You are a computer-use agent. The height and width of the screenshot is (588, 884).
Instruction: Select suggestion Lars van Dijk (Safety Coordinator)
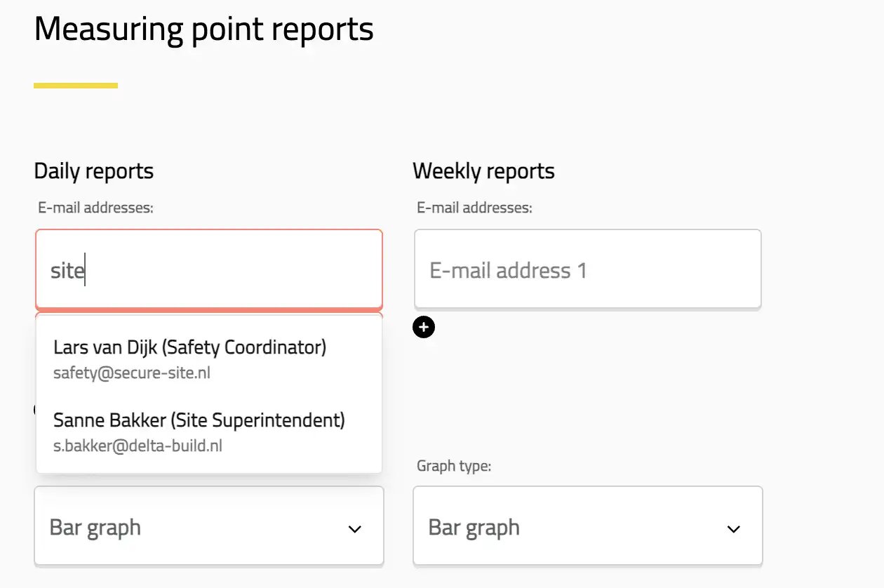tap(189, 347)
